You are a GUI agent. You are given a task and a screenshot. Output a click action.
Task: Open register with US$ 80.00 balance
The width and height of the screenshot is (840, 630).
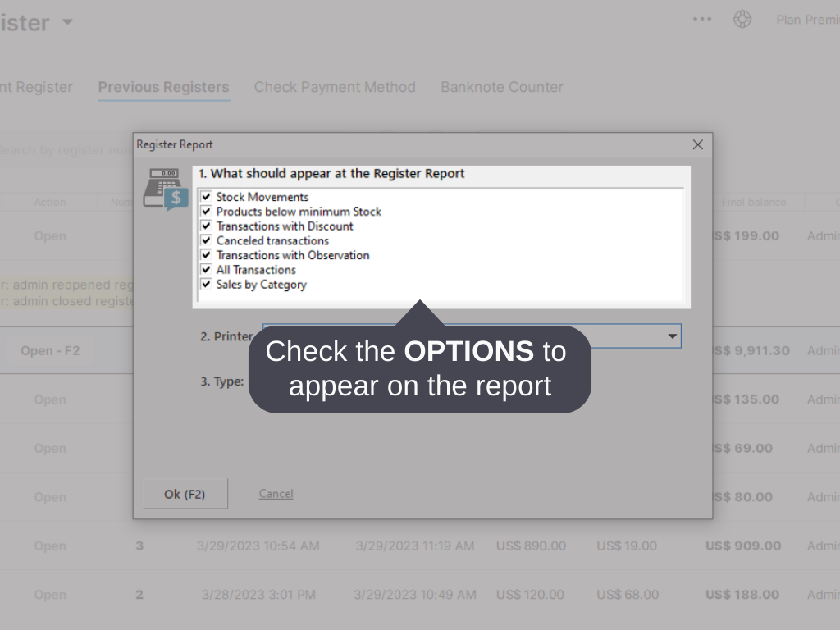point(50,497)
